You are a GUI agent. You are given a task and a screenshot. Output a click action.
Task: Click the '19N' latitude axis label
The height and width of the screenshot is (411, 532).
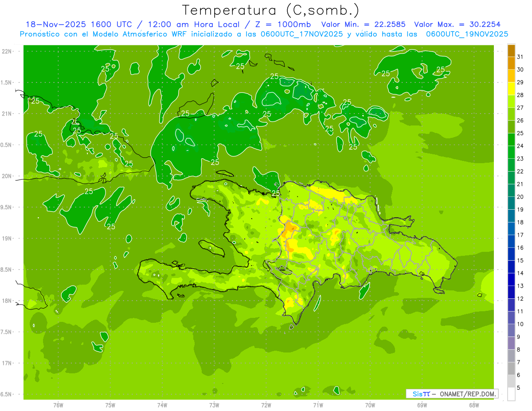coord(7,239)
